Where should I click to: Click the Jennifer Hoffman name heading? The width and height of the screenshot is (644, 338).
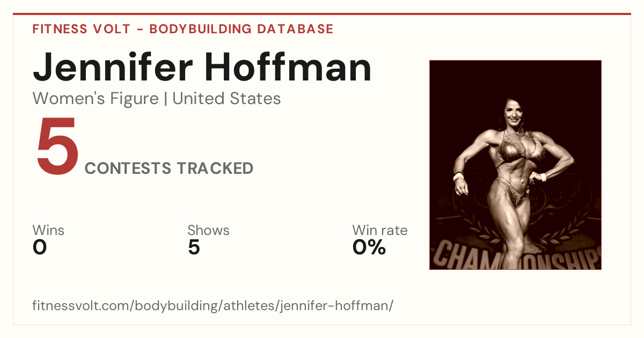point(202,68)
